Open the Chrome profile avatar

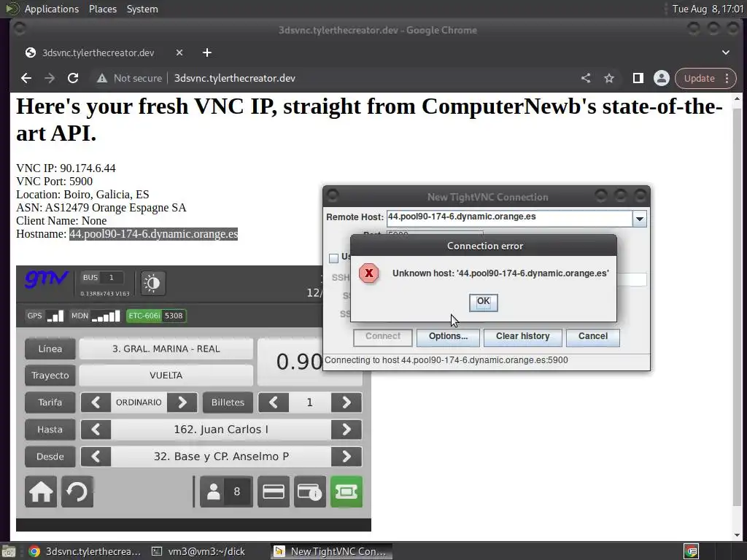coord(661,78)
